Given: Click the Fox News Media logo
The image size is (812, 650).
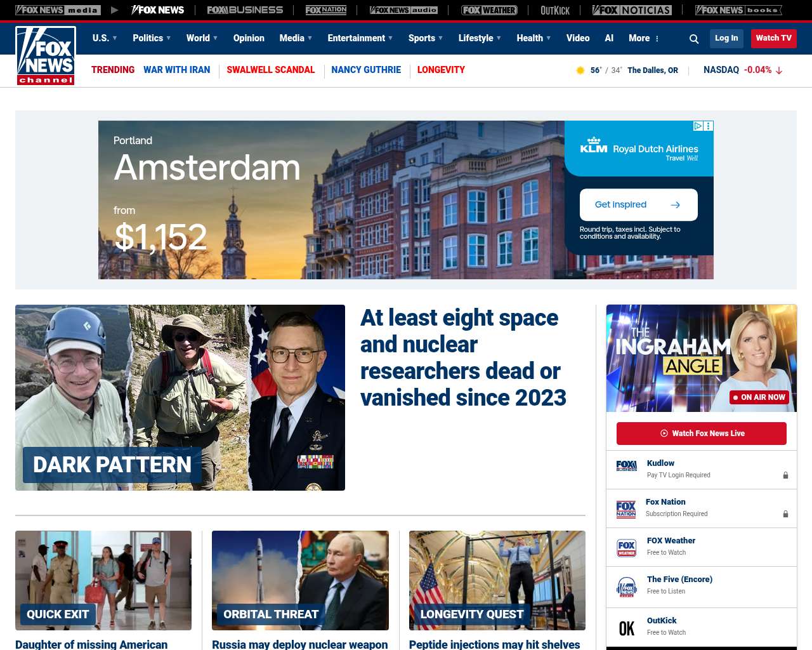Looking at the screenshot, I should coord(58,10).
